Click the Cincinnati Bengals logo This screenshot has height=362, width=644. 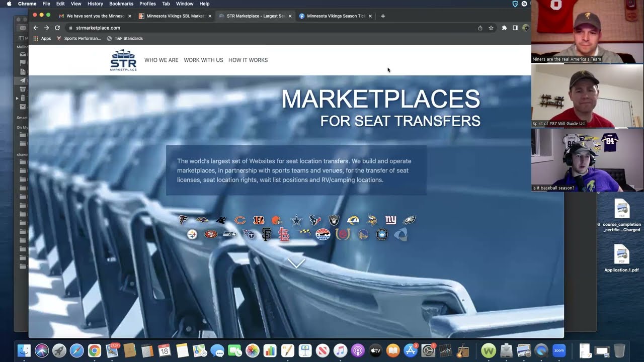259,220
